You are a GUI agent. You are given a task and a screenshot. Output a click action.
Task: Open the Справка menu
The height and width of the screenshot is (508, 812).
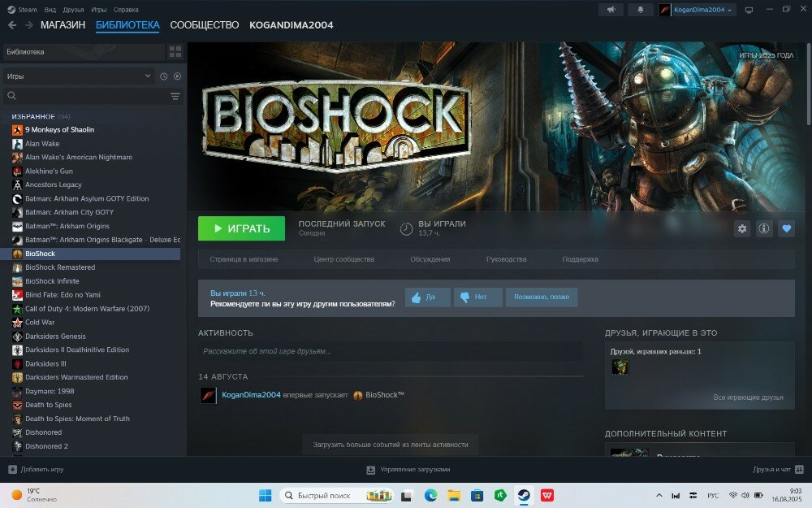[x=126, y=10]
